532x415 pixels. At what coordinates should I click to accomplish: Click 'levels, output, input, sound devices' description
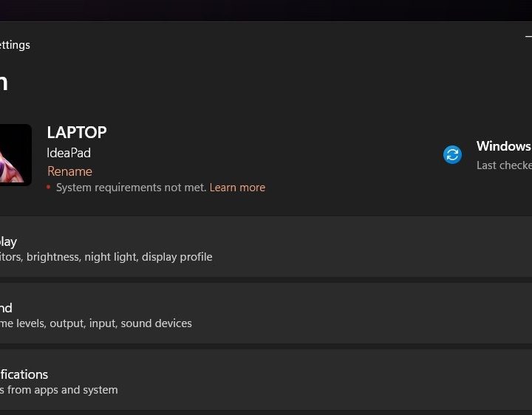pyautogui.click(x=104, y=323)
